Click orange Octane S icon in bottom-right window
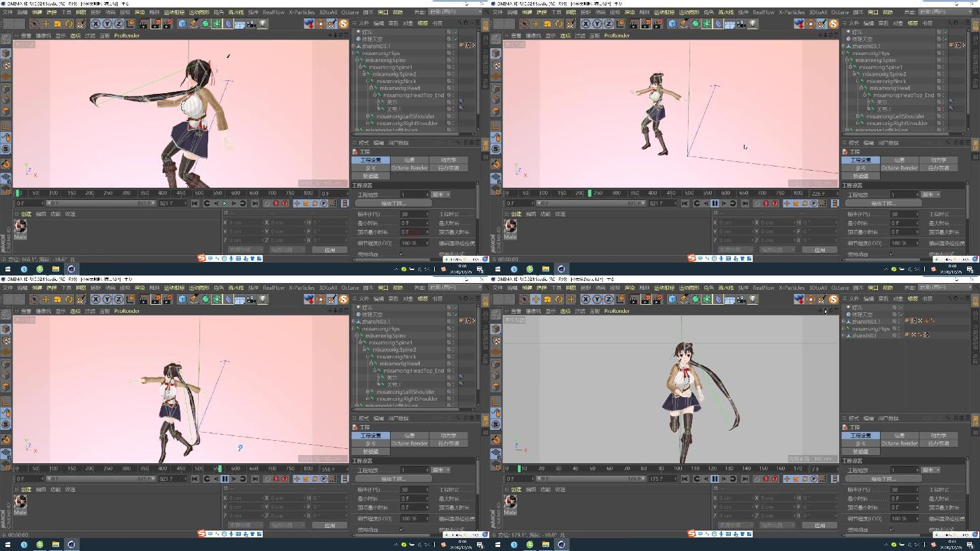 tap(833, 299)
